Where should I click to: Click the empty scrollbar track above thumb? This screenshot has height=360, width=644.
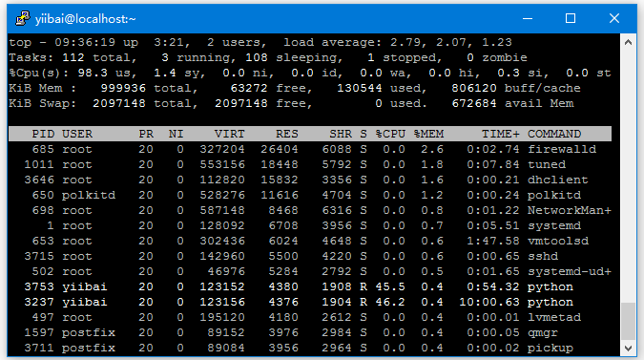click(628, 177)
